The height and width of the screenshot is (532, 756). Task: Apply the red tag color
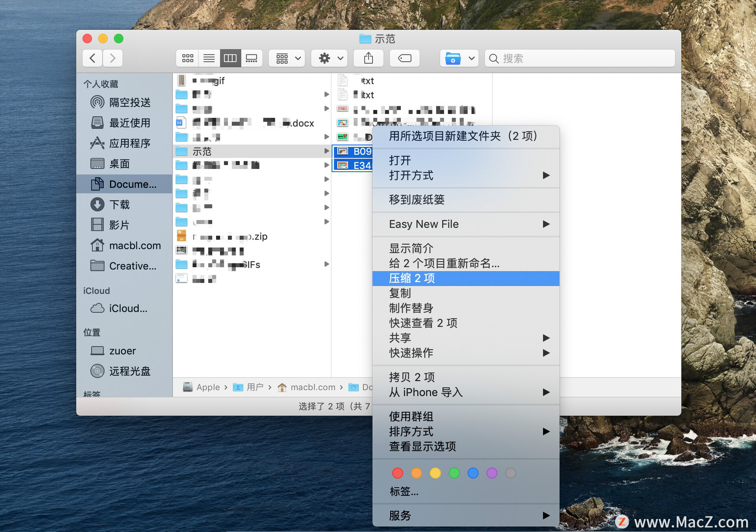pyautogui.click(x=398, y=473)
